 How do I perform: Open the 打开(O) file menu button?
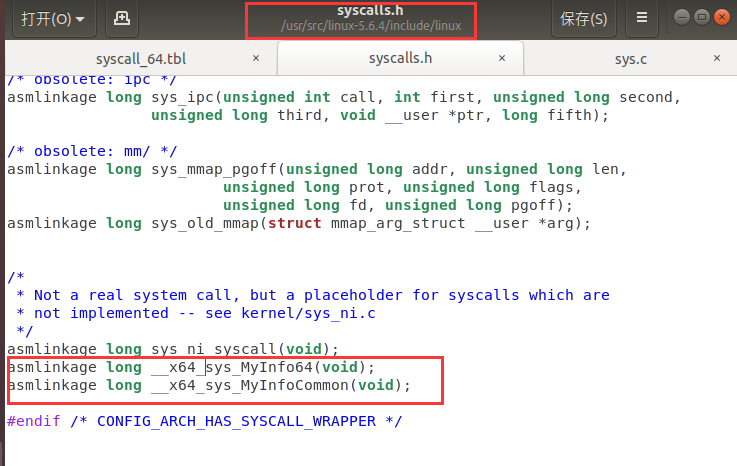tap(54, 19)
